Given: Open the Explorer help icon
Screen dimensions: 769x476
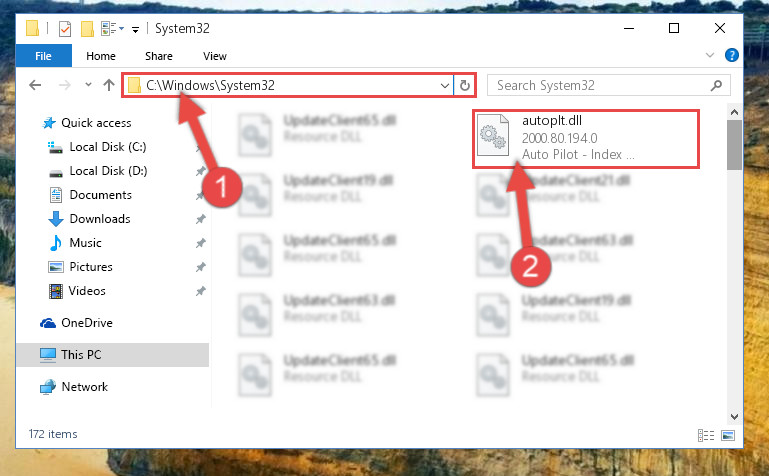Looking at the screenshot, I should pos(731,55).
